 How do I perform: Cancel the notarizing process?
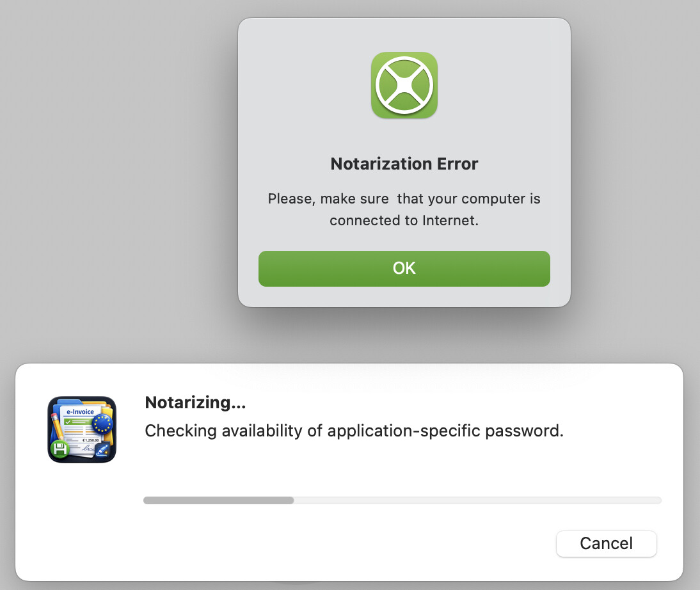click(606, 543)
